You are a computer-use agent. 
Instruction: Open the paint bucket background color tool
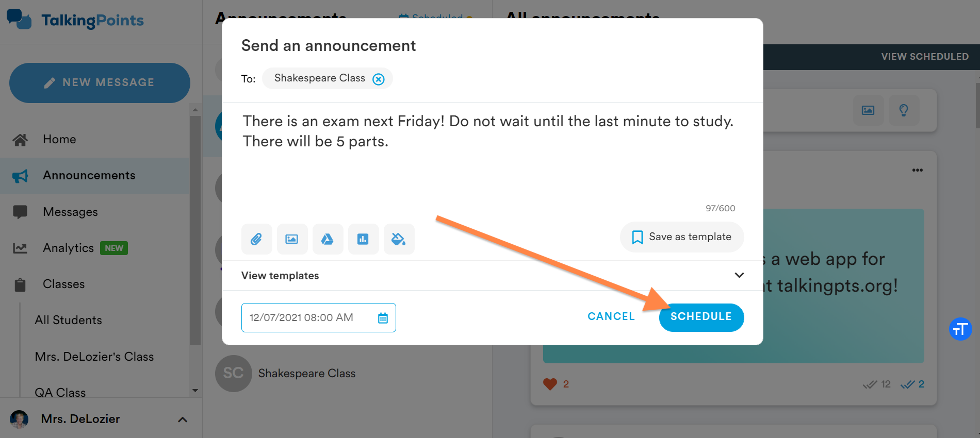[399, 239]
